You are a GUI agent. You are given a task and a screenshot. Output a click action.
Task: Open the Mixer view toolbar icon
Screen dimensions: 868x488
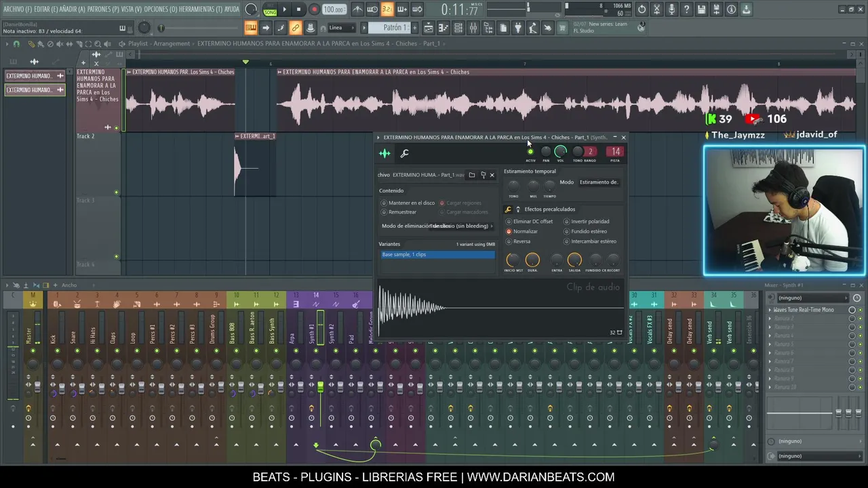(473, 28)
